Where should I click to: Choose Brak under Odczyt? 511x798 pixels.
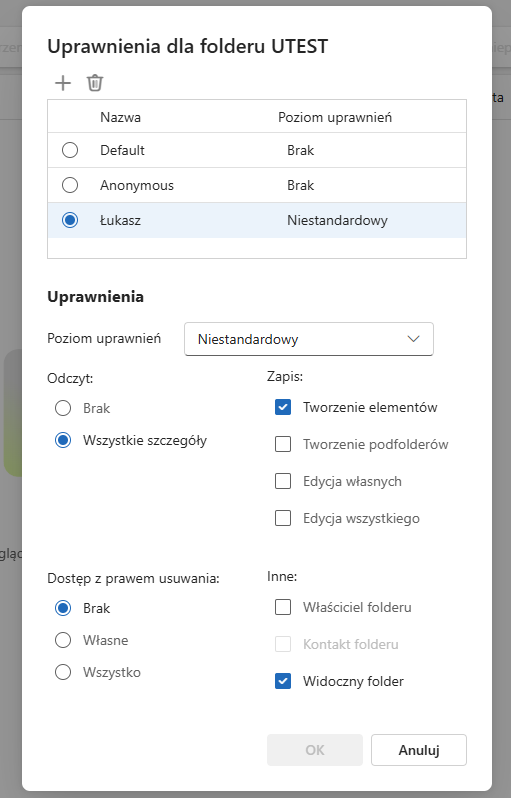pos(63,408)
